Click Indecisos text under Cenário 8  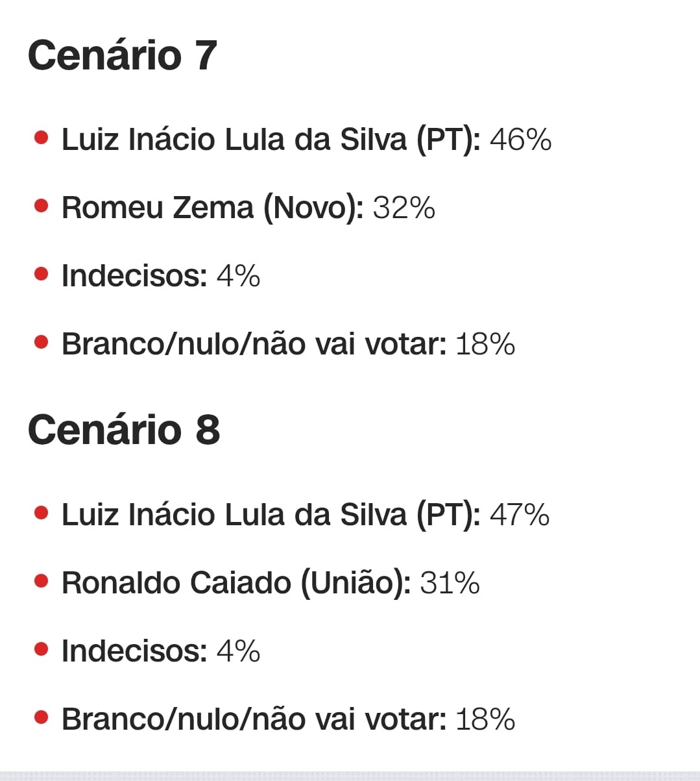[134, 651]
